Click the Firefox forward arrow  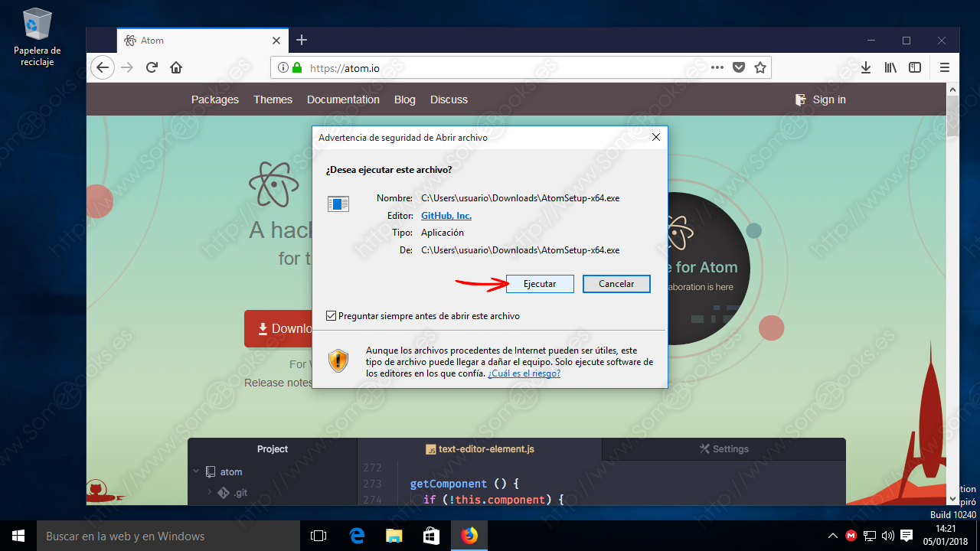coord(127,67)
